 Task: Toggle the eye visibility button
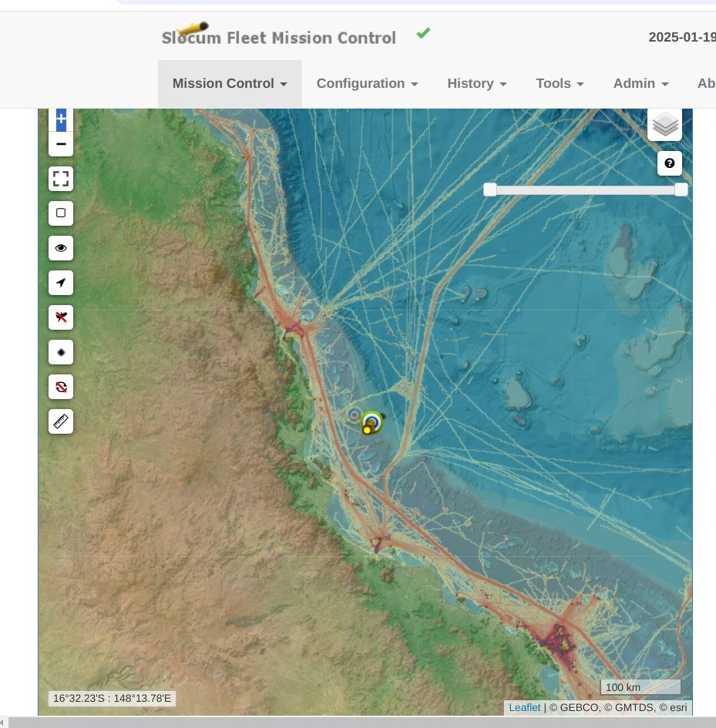[61, 248]
